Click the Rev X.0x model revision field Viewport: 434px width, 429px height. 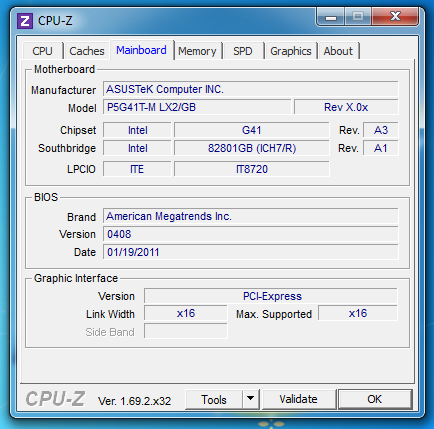tap(346, 107)
